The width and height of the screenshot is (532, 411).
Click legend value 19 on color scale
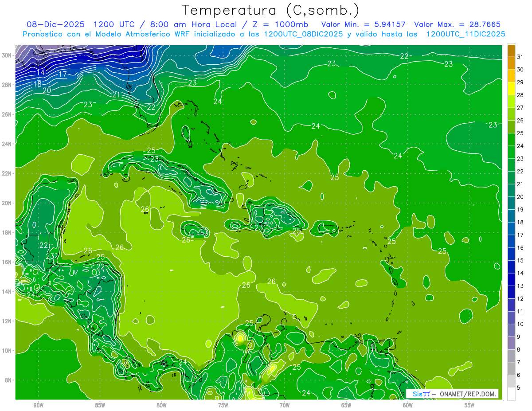pos(520,210)
